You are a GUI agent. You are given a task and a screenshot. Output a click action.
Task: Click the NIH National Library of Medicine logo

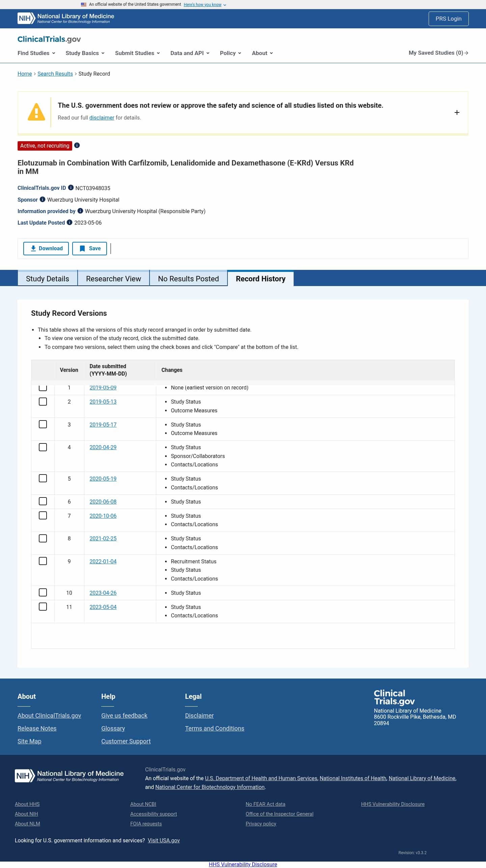(66, 18)
